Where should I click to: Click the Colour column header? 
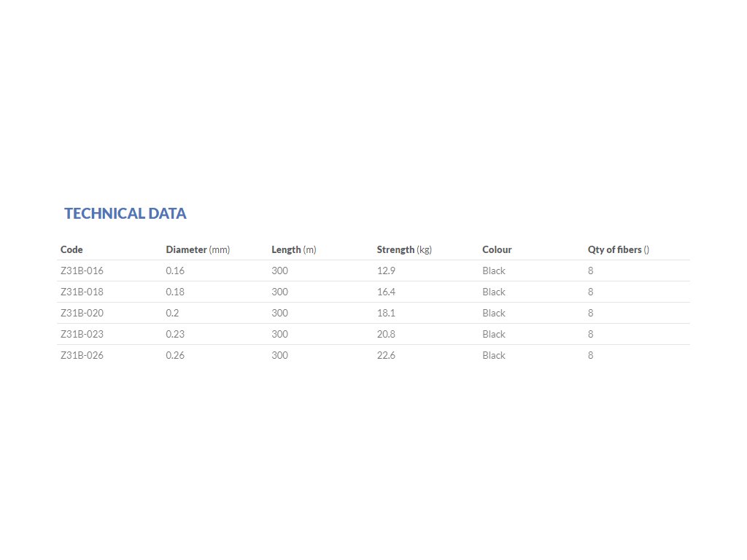[x=497, y=249]
